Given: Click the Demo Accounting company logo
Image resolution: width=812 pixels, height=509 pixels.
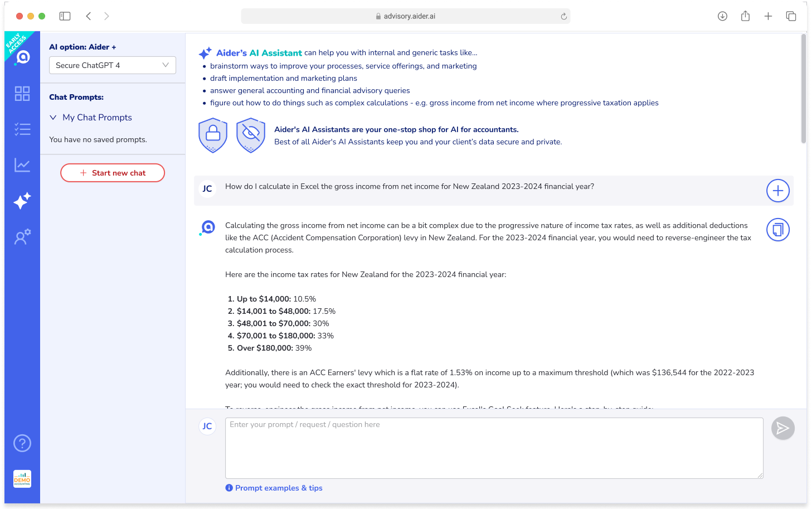Looking at the screenshot, I should coord(22,479).
